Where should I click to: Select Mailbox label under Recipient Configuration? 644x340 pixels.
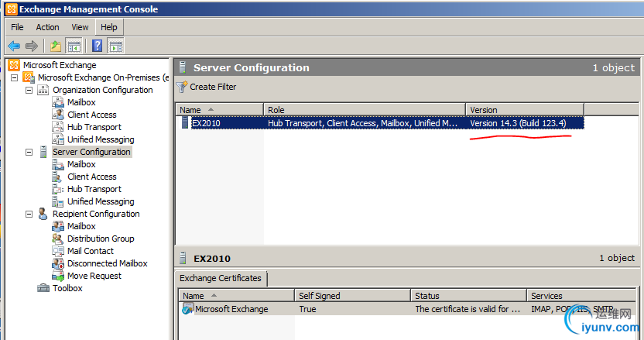click(x=81, y=226)
